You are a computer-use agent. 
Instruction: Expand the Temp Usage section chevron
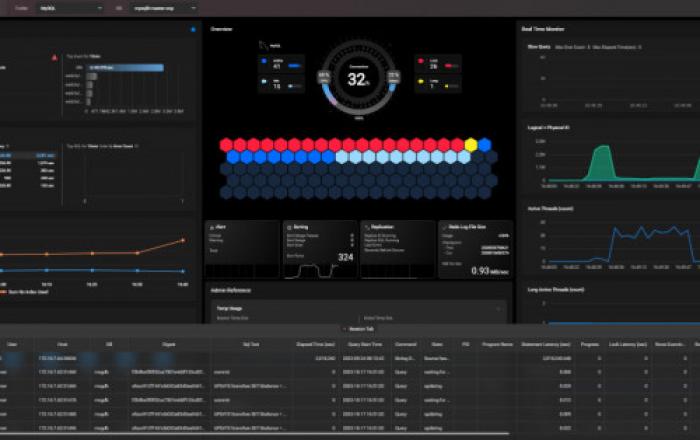[x=499, y=308]
